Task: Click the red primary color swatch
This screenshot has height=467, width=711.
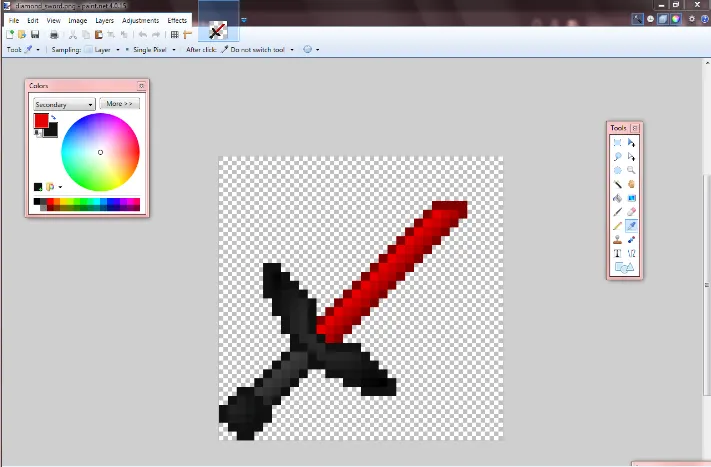Action: [41, 121]
